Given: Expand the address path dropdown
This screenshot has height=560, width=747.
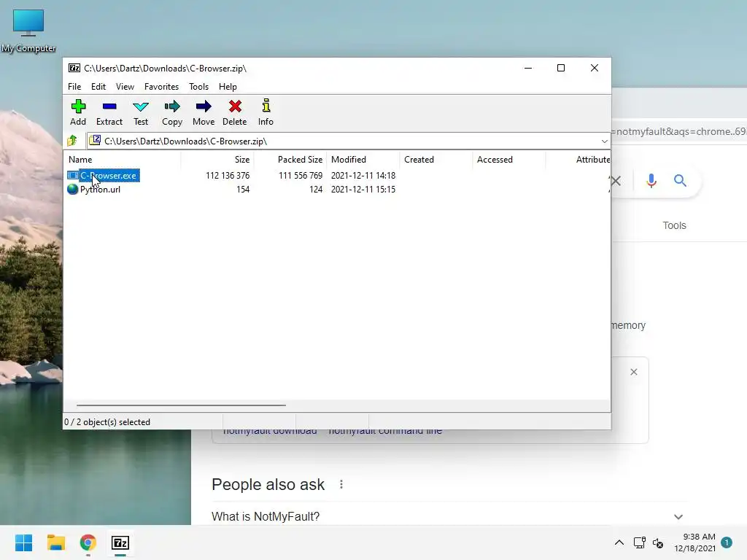Looking at the screenshot, I should [x=605, y=141].
